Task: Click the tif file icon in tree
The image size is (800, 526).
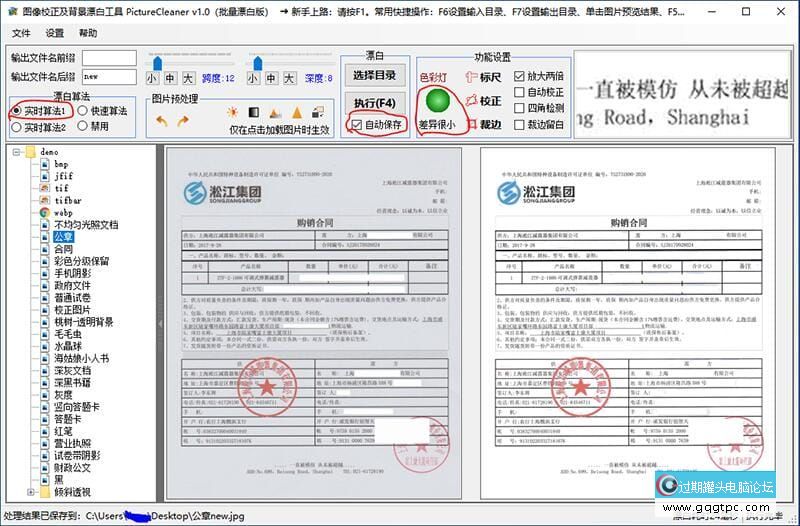Action: coord(44,188)
